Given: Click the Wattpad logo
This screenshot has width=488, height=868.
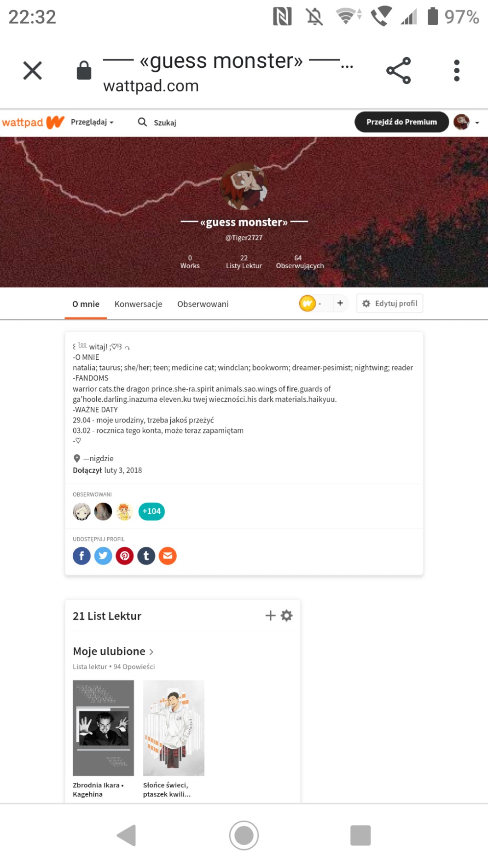Looking at the screenshot, I should point(33,122).
